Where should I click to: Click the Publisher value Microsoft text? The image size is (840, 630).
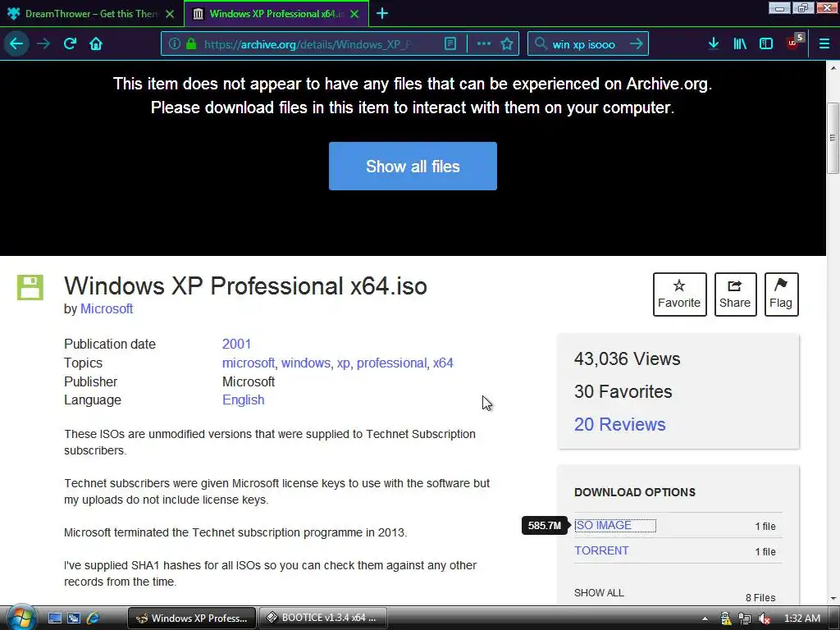[x=249, y=382]
